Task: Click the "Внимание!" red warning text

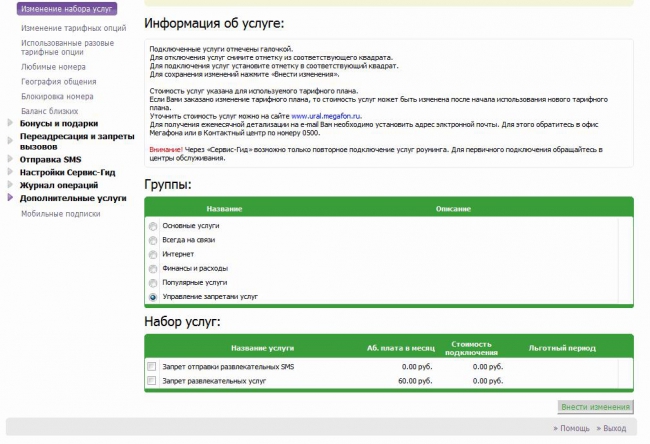Action: click(166, 149)
